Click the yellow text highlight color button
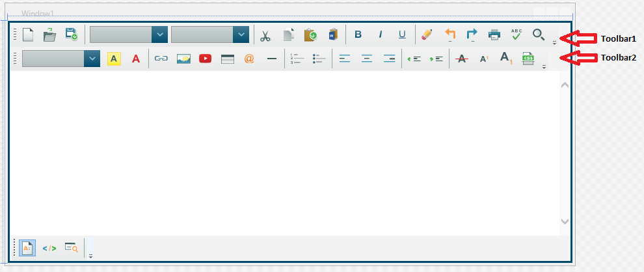This screenshot has height=272, width=644. (114, 59)
